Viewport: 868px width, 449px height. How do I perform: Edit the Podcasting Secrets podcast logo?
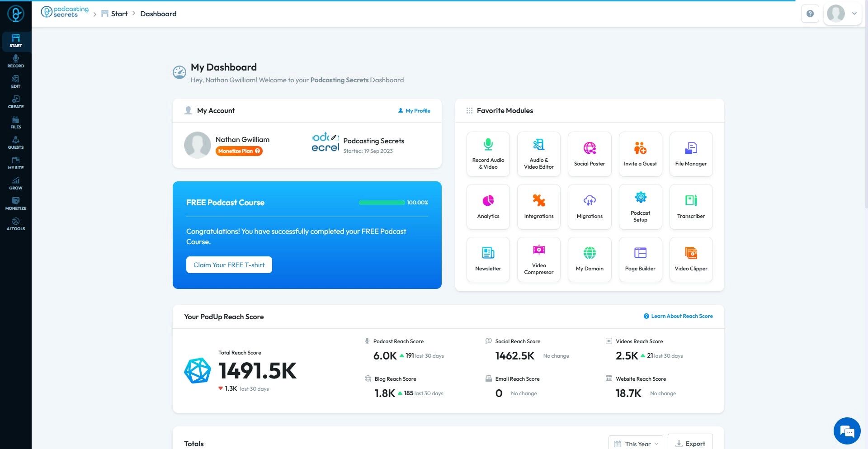(x=334, y=137)
